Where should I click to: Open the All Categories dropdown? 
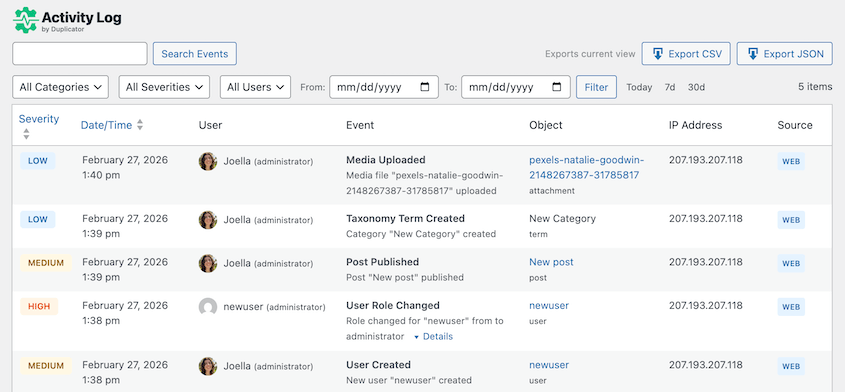tap(60, 87)
